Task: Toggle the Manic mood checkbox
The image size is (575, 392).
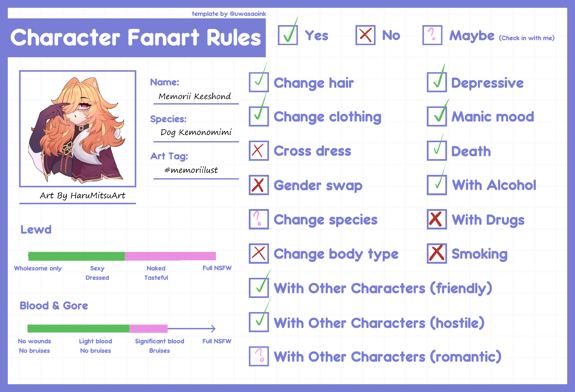Action: (437, 116)
